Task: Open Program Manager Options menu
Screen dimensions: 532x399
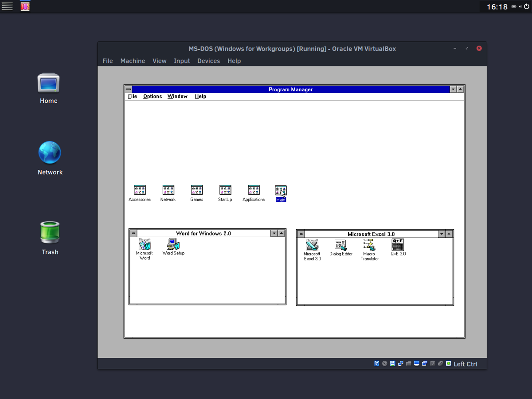Action: click(x=153, y=96)
